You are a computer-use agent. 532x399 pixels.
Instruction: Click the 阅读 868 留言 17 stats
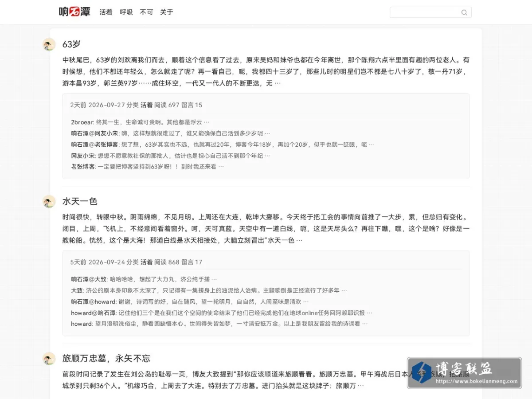[x=178, y=262]
